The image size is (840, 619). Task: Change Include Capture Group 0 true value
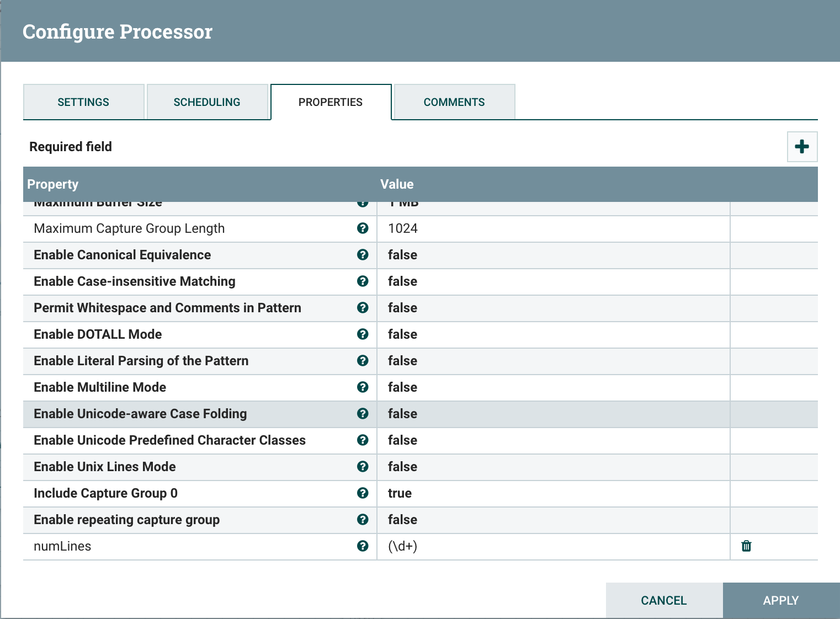(552, 493)
